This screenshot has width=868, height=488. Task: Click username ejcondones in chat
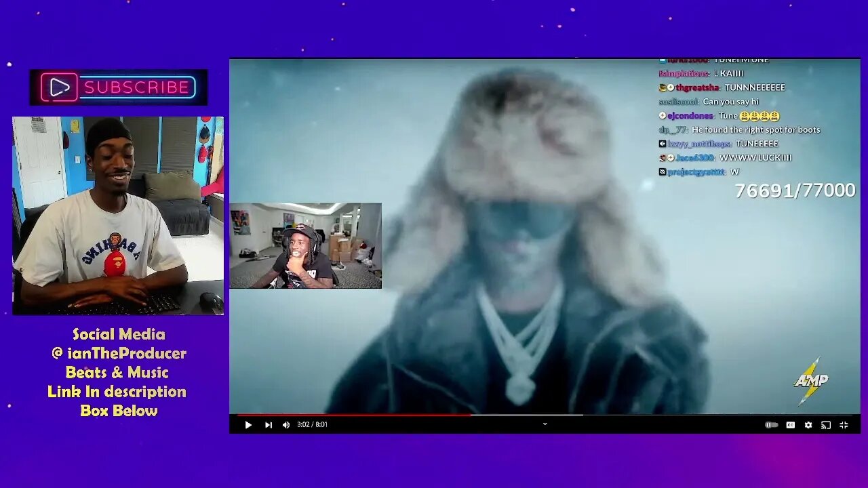(692, 116)
